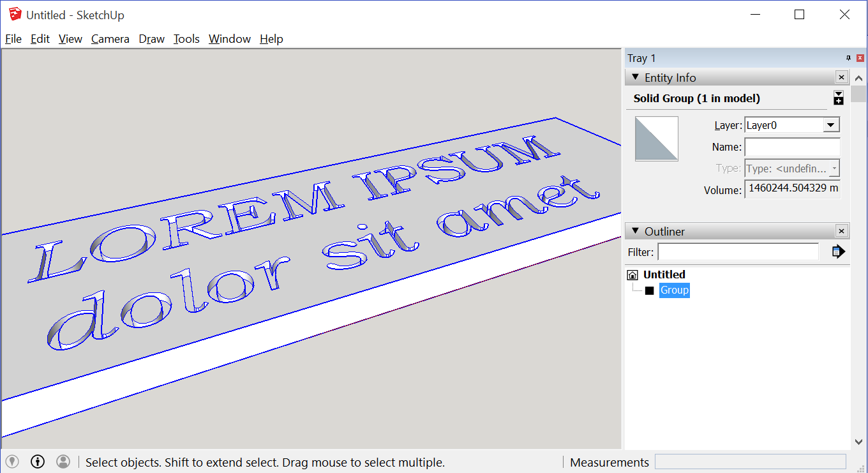Click the material thumbnail in Entity Info
Viewport: 868px width, 473px height.
click(x=657, y=139)
